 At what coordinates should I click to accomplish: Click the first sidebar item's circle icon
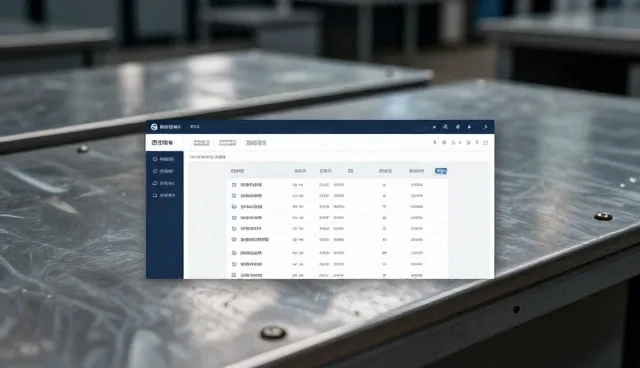pos(155,159)
